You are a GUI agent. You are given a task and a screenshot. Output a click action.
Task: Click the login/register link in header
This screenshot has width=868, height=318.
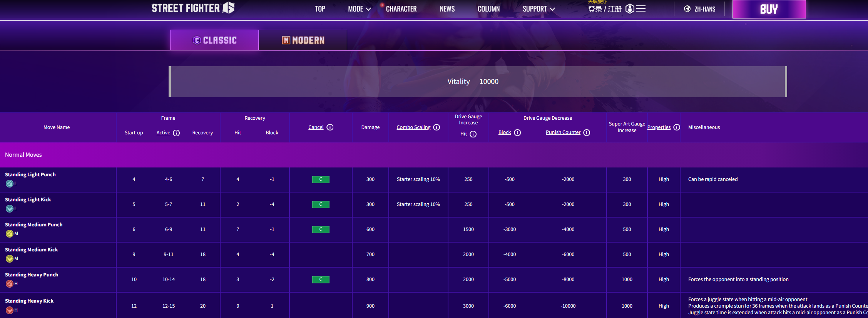(604, 9)
